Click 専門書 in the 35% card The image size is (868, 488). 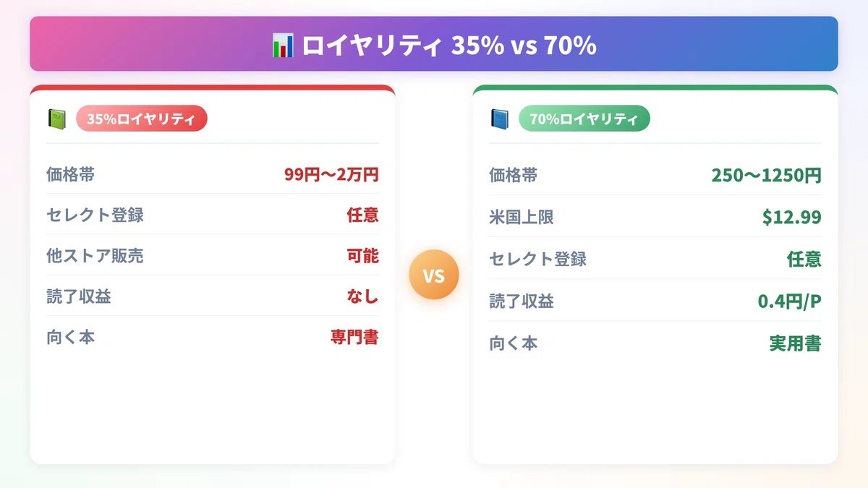click(354, 337)
